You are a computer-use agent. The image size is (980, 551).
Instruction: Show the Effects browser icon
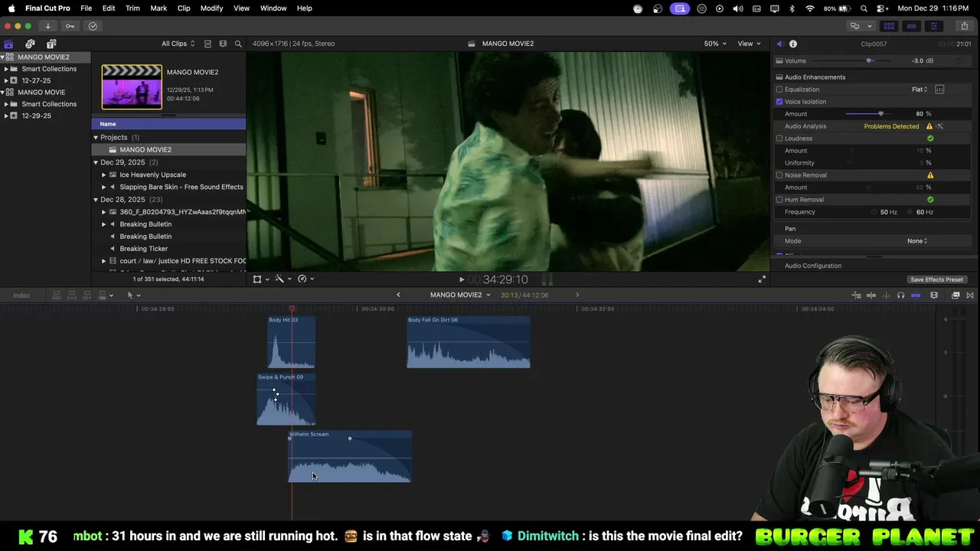point(955,295)
